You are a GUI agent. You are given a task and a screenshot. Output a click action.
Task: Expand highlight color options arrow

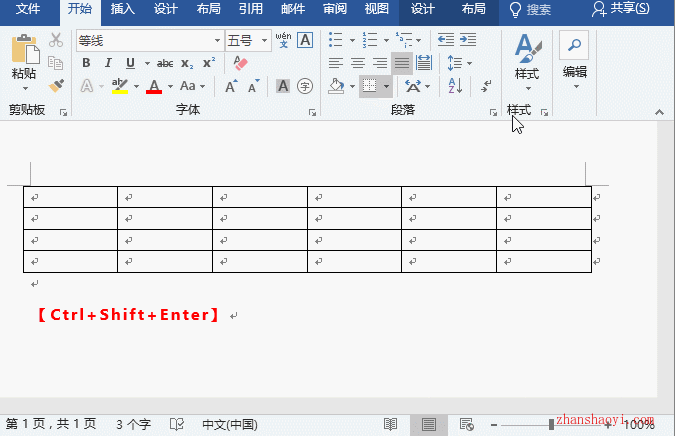point(136,87)
